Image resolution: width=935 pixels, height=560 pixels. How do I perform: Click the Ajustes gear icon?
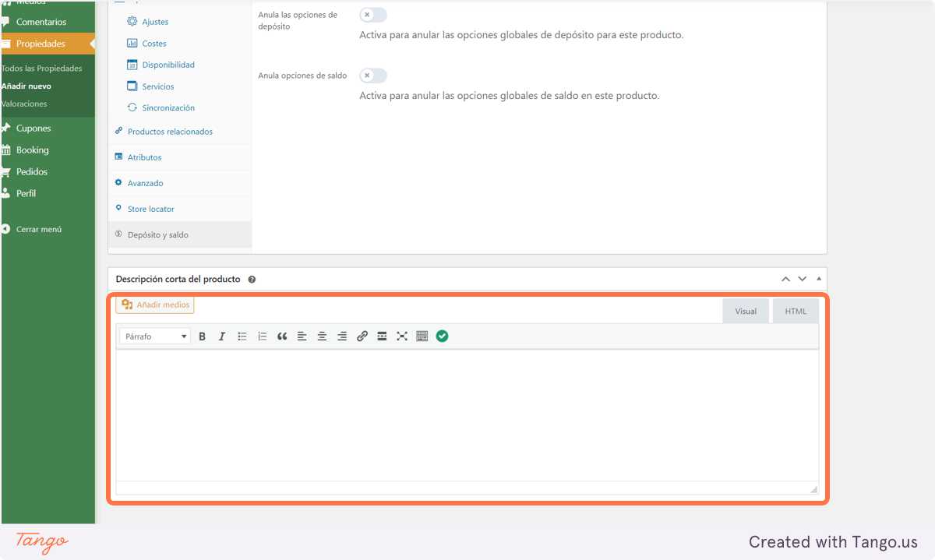(x=132, y=22)
